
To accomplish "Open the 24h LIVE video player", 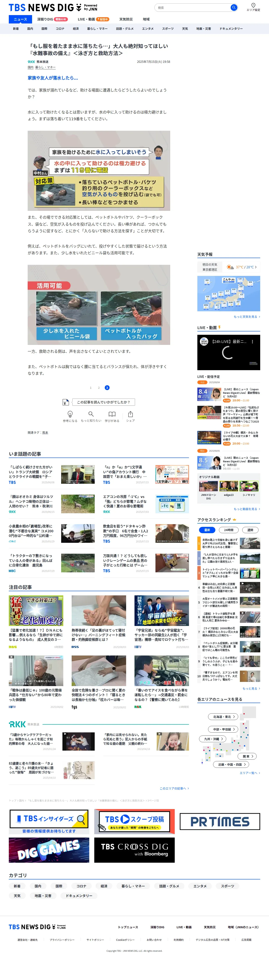I will click(229, 353).
